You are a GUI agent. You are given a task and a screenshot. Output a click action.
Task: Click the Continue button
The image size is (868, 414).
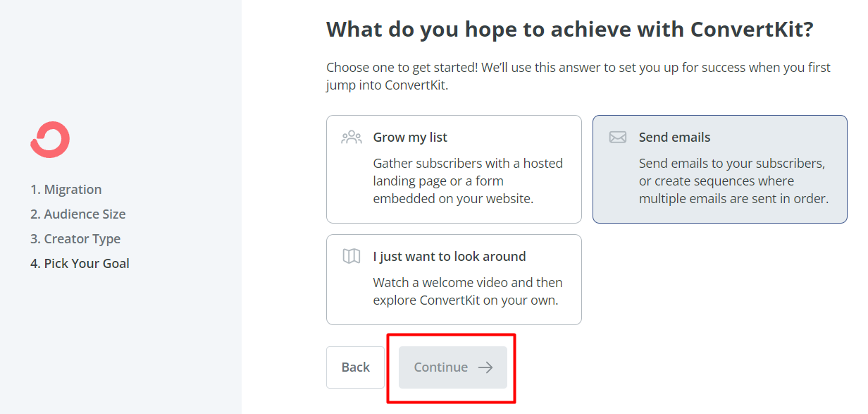[x=452, y=367]
